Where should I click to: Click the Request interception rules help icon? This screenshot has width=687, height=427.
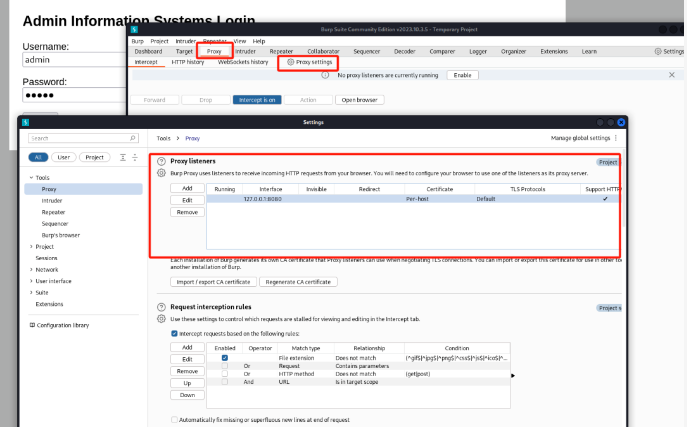pyautogui.click(x=161, y=307)
